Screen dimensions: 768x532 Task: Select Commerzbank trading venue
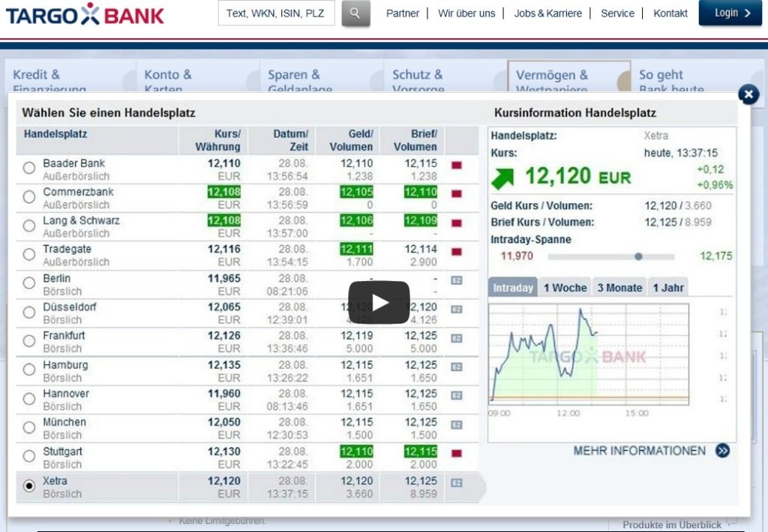(x=29, y=197)
